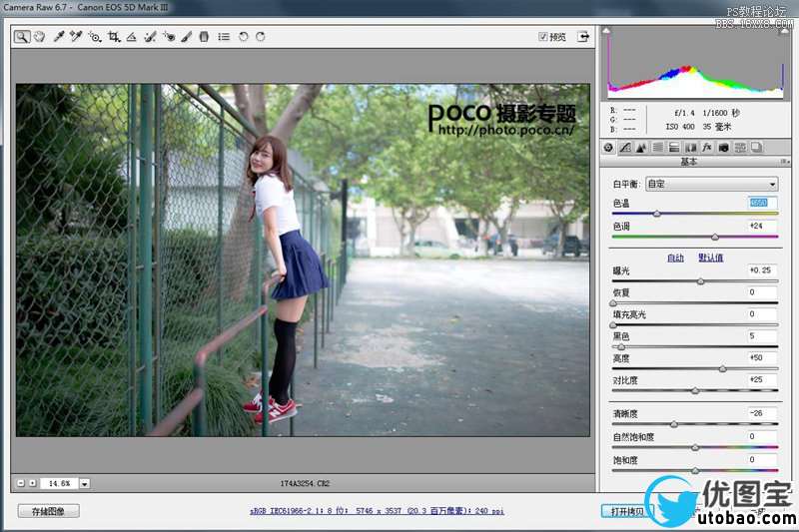Switch to the Split Toning tab
799x532 pixels.
[674, 148]
